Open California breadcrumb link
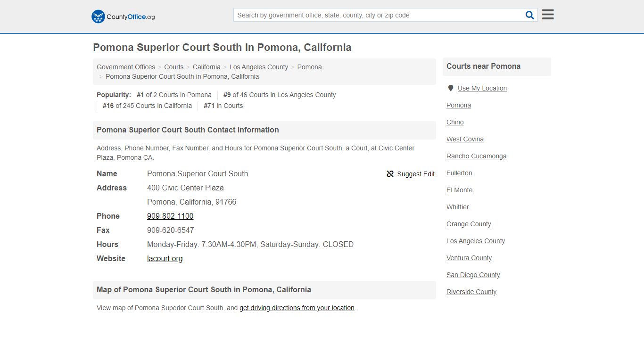 [206, 67]
